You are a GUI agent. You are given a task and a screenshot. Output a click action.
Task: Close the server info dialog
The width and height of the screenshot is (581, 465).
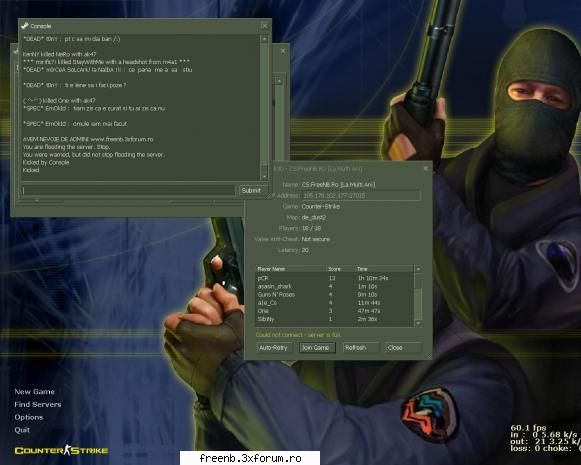426,168
